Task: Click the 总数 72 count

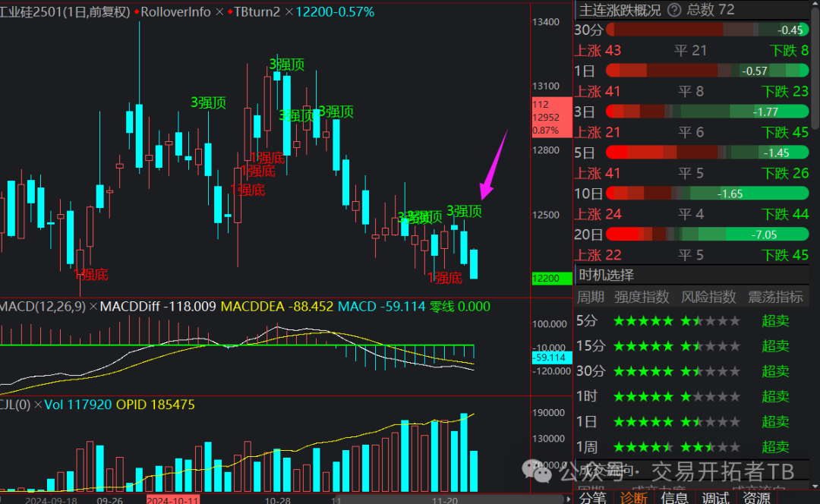Action: point(711,10)
